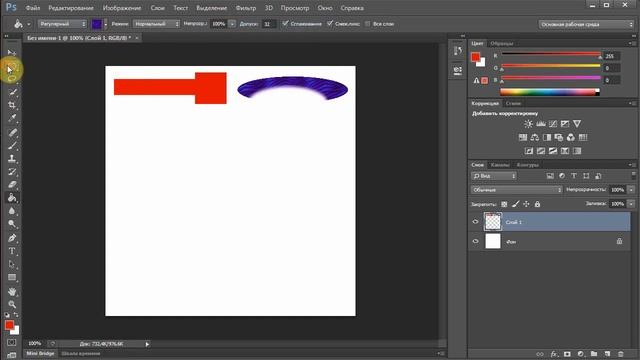
Task: Click the color spectrum ramp
Action: [x=549, y=92]
